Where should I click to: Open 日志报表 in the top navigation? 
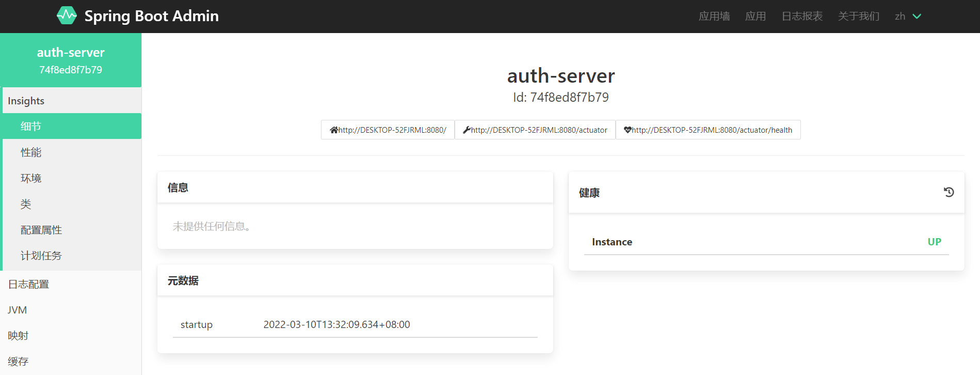pyautogui.click(x=802, y=17)
